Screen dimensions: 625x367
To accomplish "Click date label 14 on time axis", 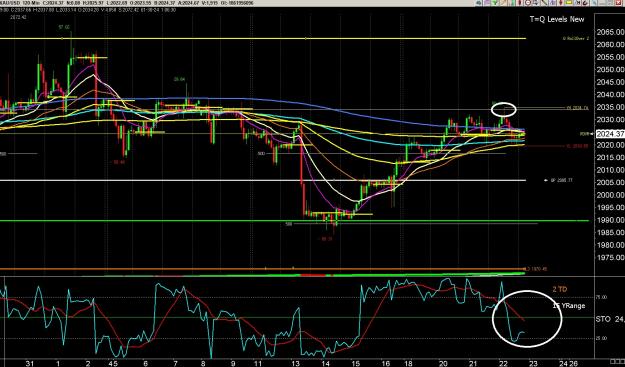I will pyautogui.click(x=326, y=363).
